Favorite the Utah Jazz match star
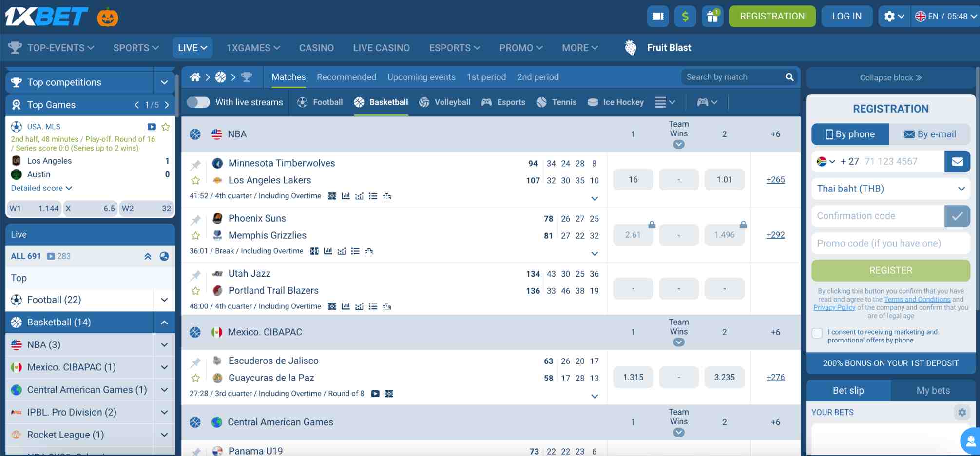Screen dimensions: 980x456 point(195,290)
